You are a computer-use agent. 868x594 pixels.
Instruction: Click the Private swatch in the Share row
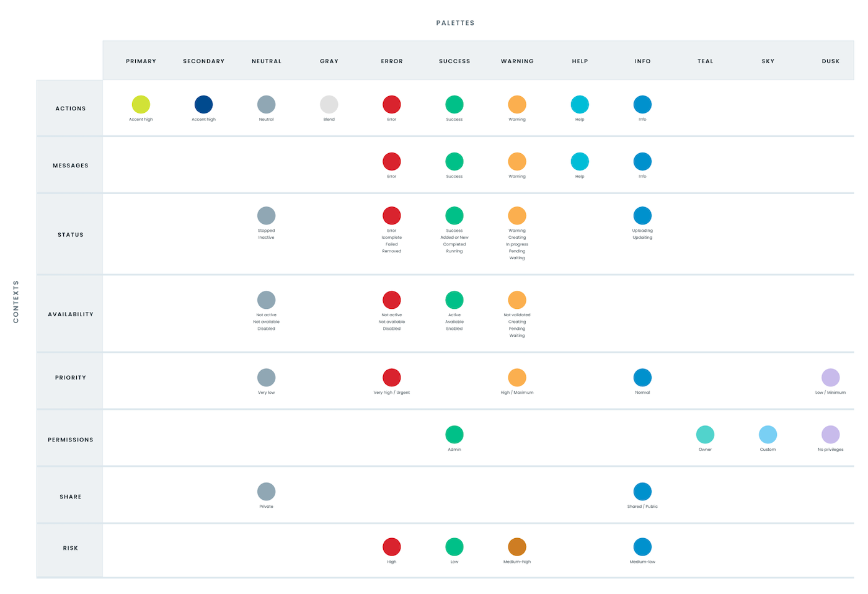coord(266,491)
